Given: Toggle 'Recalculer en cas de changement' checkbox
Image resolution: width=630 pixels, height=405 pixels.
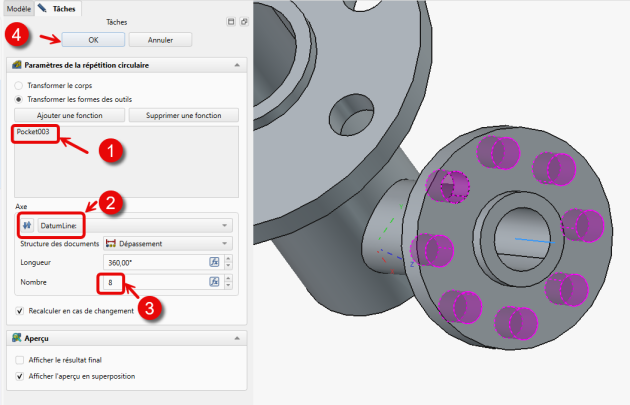Looking at the screenshot, I should 20,311.
